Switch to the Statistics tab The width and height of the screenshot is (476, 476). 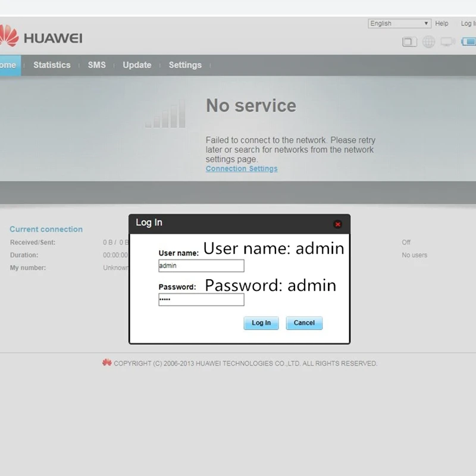click(x=52, y=65)
